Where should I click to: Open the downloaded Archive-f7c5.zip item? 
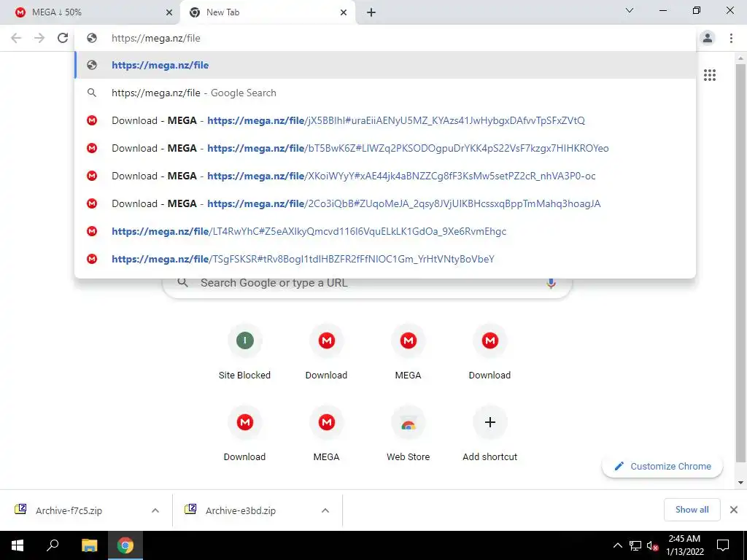pos(69,510)
